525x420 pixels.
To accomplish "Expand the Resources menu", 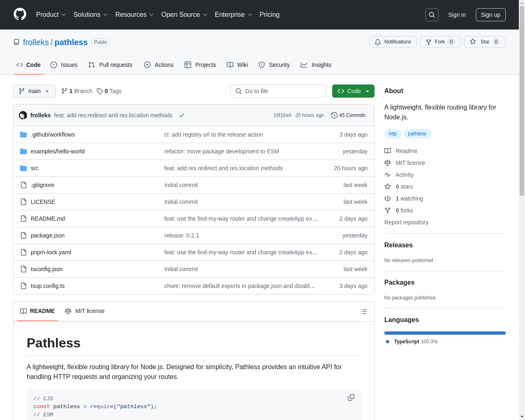I will coord(135,15).
